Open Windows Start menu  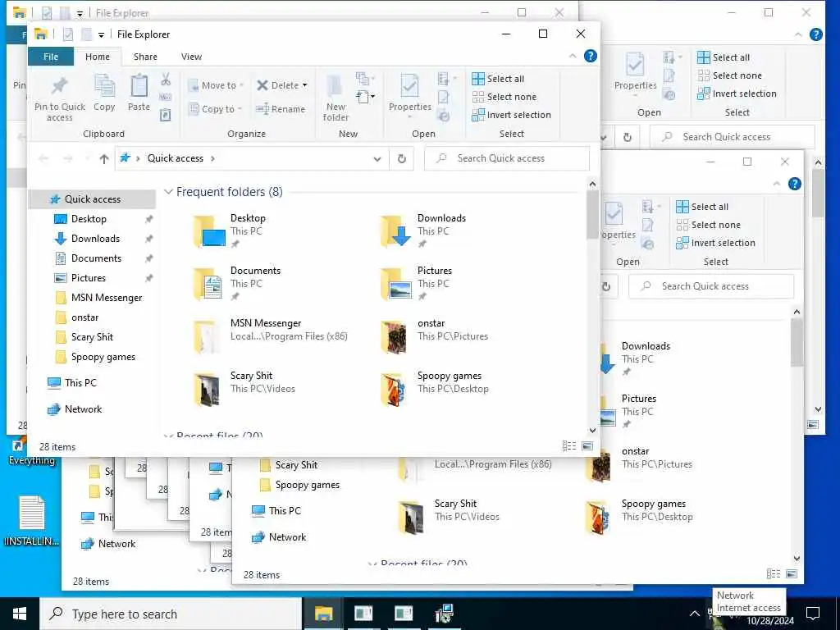(20, 614)
